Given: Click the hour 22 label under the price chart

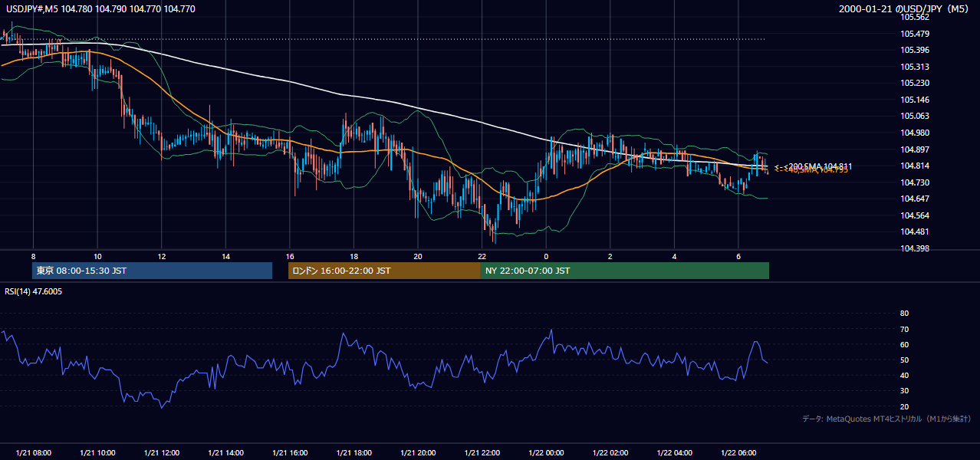Looking at the screenshot, I should 482,256.
